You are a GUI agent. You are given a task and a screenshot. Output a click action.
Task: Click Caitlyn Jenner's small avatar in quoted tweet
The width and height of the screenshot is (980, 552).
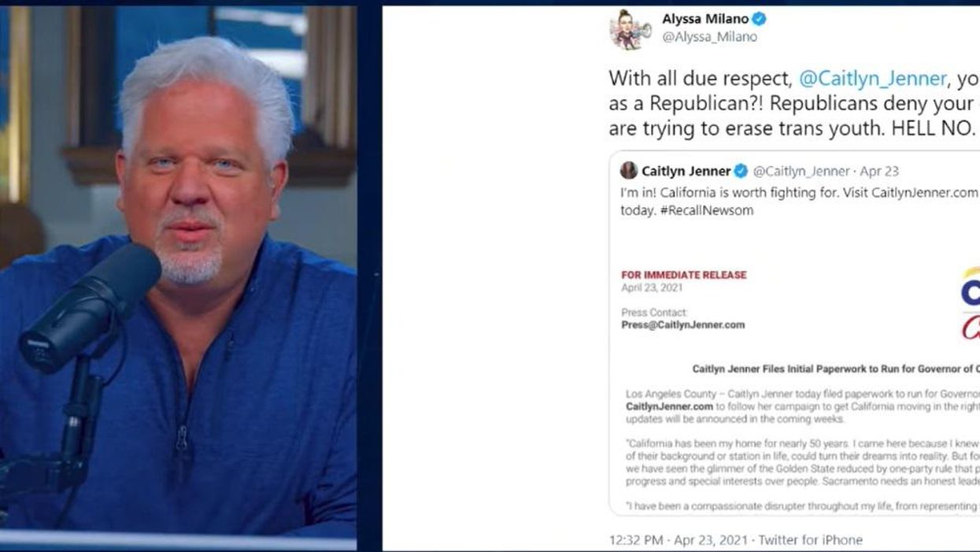(x=628, y=171)
